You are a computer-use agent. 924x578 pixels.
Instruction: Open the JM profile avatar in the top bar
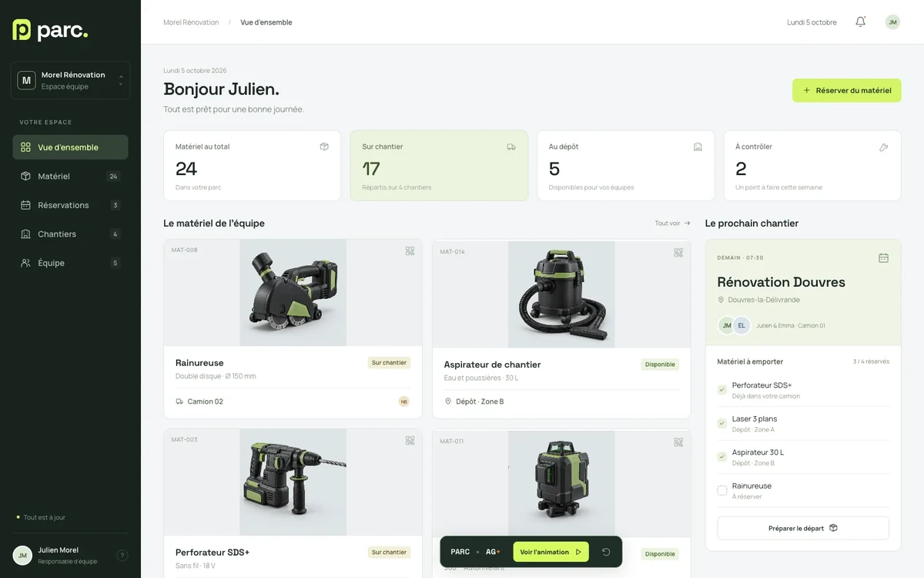point(892,22)
